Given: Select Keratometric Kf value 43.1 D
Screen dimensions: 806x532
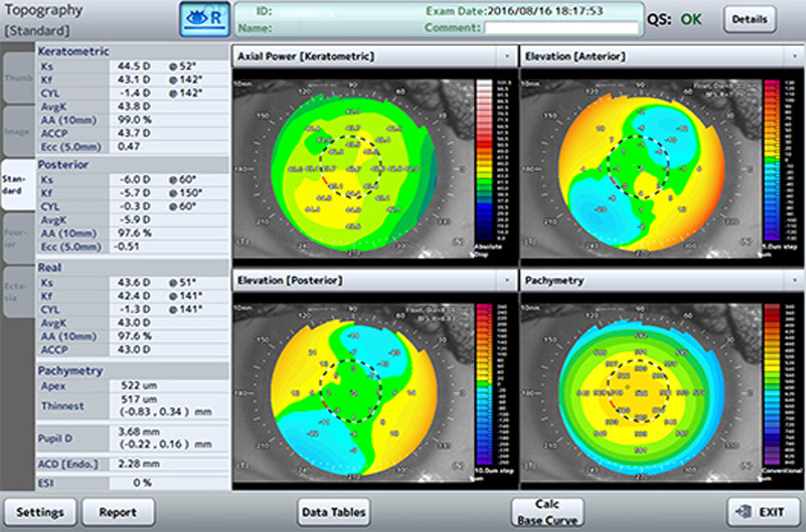Looking at the screenshot, I should [x=134, y=80].
